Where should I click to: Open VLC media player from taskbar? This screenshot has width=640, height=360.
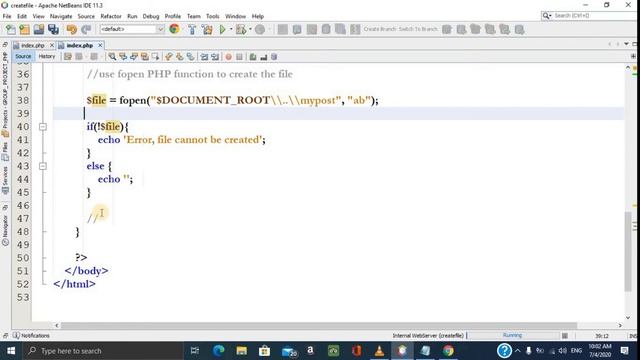click(x=379, y=351)
